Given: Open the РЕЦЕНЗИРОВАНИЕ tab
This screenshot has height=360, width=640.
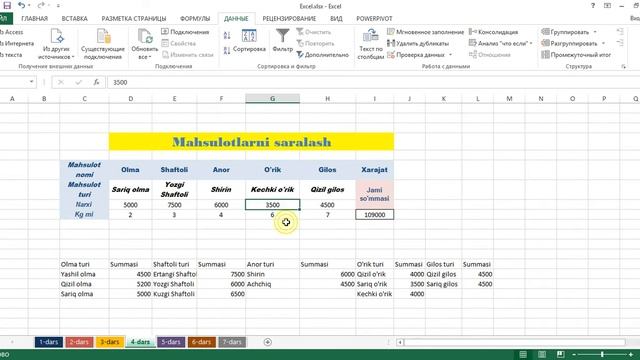Looking at the screenshot, I should coord(289,19).
